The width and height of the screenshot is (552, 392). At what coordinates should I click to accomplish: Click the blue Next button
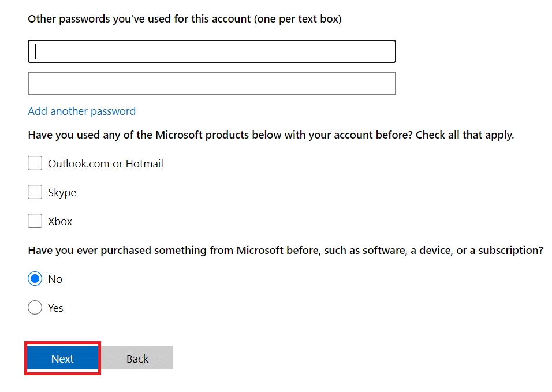(63, 358)
